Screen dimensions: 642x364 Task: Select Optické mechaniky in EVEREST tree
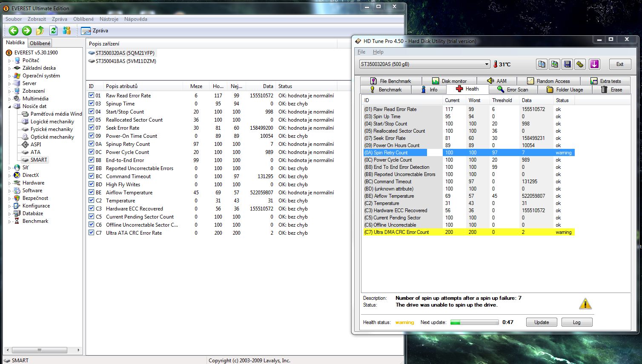(x=52, y=137)
